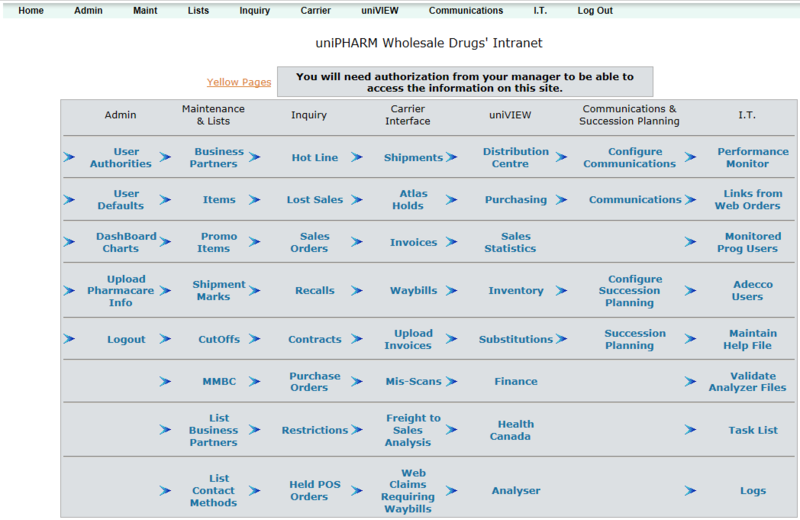This screenshot has width=800, height=520.
Task: Open the Purchasing page
Action: click(x=516, y=200)
